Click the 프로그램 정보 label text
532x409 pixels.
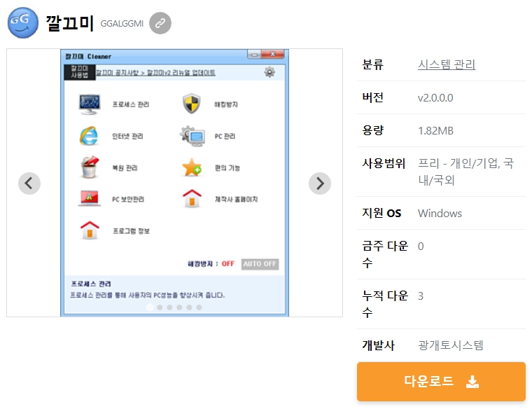131,231
